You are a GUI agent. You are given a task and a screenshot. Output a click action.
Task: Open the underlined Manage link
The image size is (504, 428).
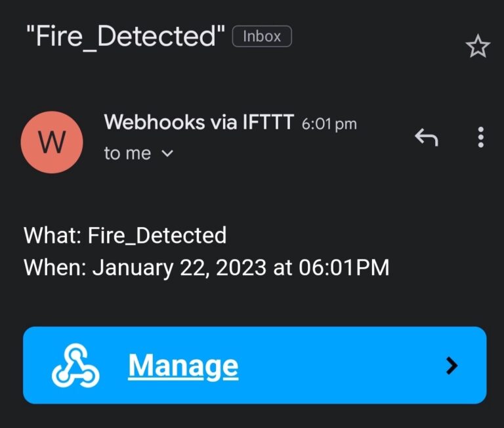coord(183,366)
